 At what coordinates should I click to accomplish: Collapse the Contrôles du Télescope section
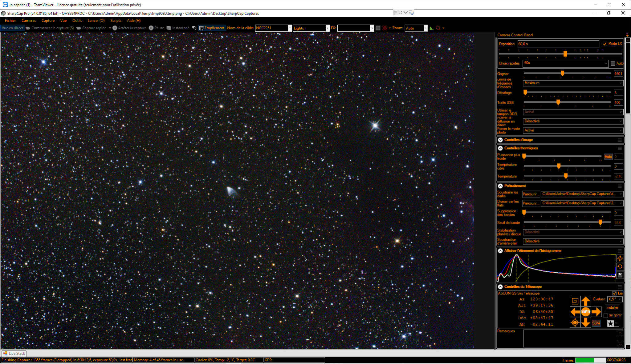(x=500, y=287)
